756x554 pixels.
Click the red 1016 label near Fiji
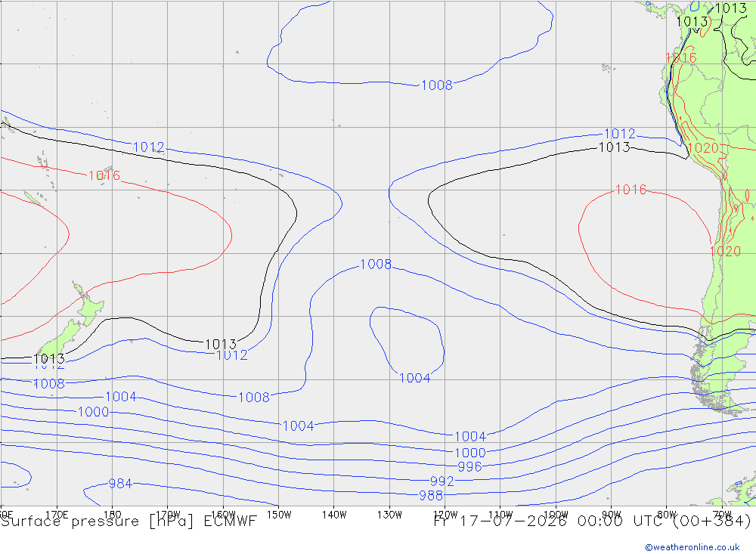[104, 175]
